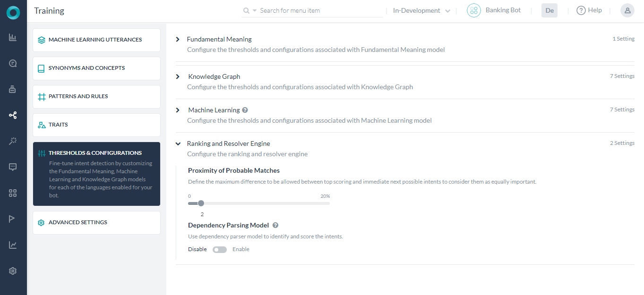Viewport: 644px width, 295px height.
Task: Expand the Knowledge Graph section chevron
Action: (x=178, y=76)
